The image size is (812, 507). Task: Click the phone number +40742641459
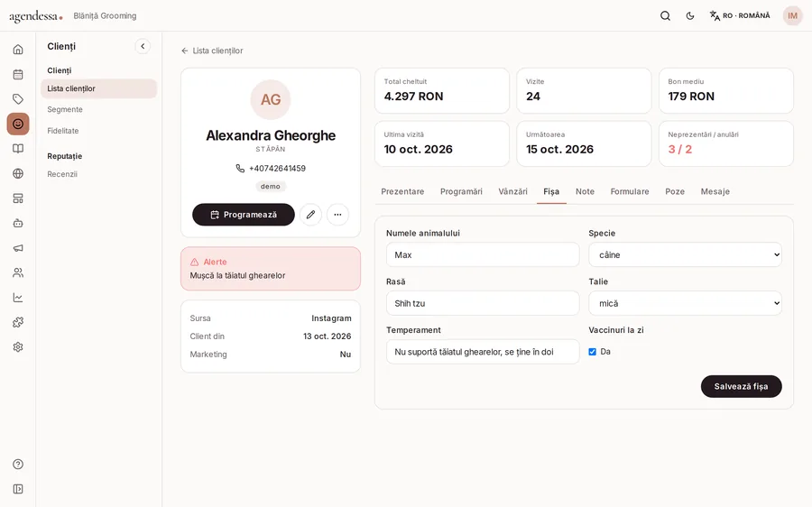coord(277,169)
